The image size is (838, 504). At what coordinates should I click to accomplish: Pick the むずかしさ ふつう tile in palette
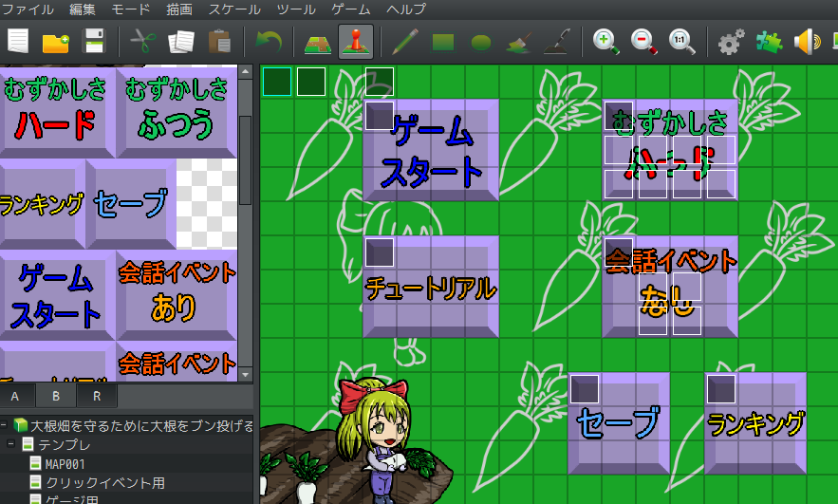(177, 112)
